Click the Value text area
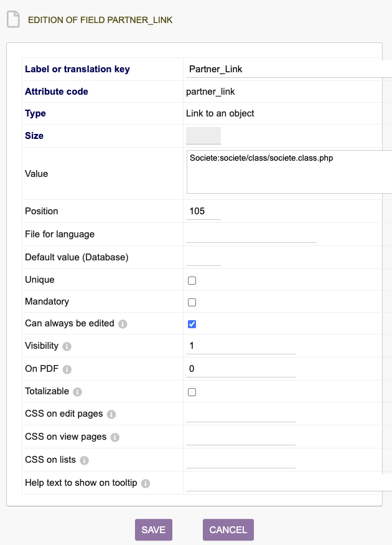Screen dimensions: 392x545 click(289, 172)
